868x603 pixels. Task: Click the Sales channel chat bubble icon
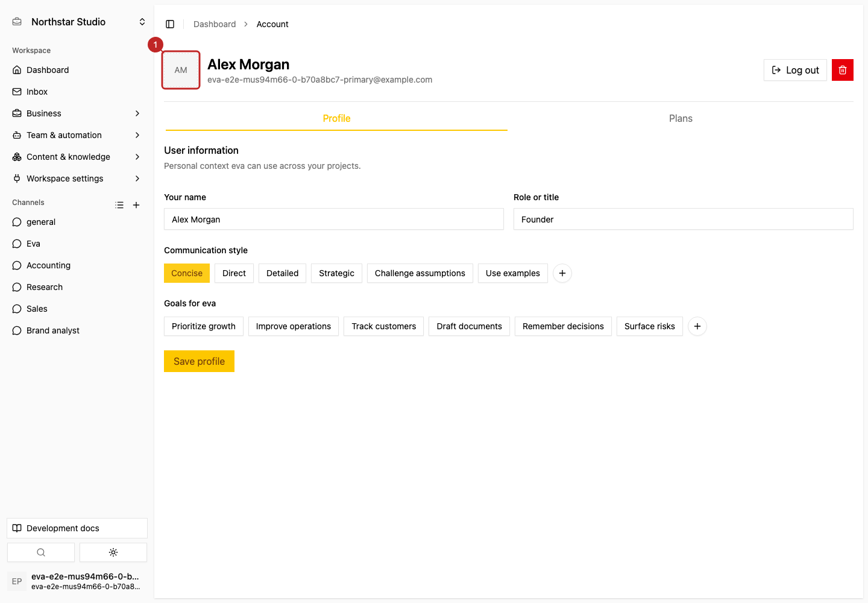pyautogui.click(x=17, y=309)
